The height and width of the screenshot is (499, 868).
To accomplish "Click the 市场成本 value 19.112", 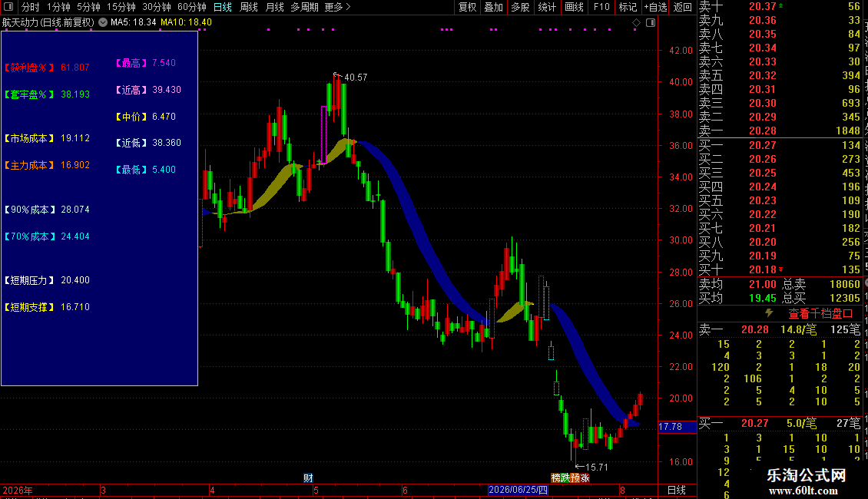I will (x=75, y=138).
